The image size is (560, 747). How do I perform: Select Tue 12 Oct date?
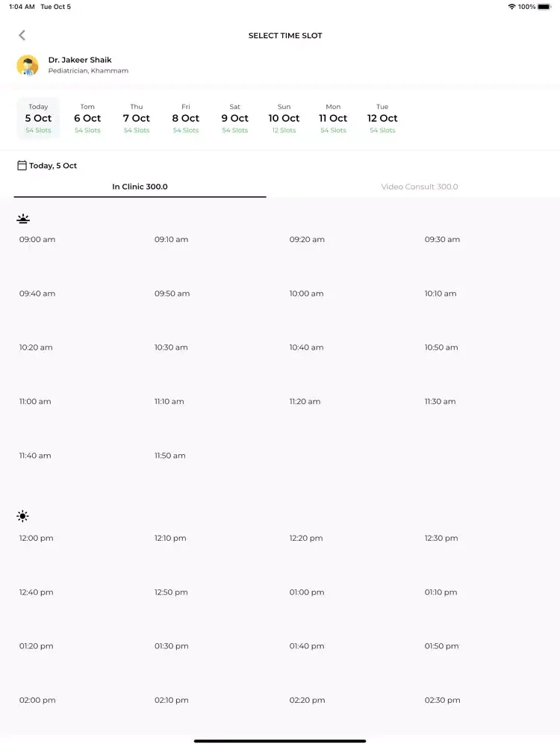coord(382,118)
